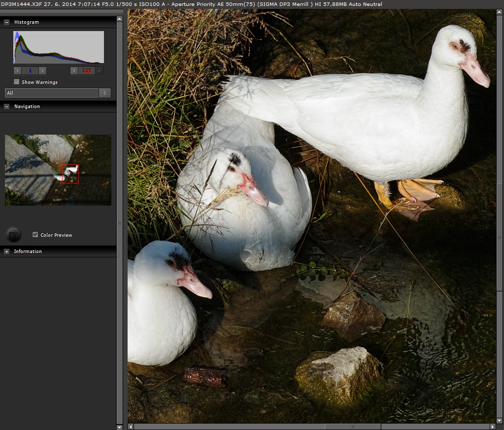Decrease the histogram highlight warning value 255
The height and width of the screenshot is (430, 504).
[74, 71]
